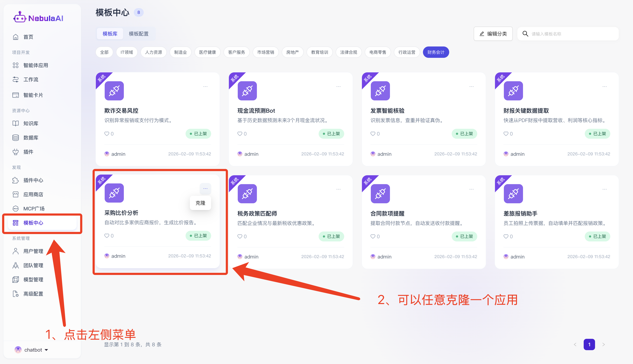
Task: Open the 工作流 workflow section
Action: [31, 79]
